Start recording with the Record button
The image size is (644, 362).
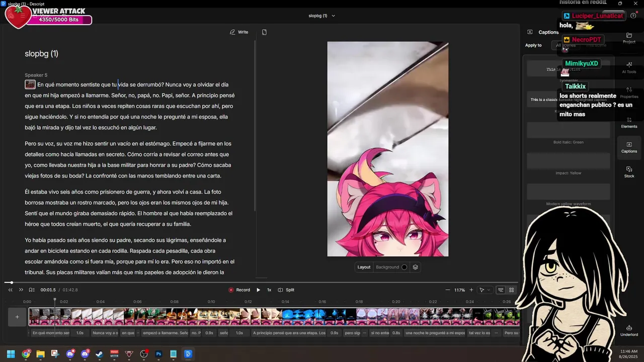[x=239, y=290]
